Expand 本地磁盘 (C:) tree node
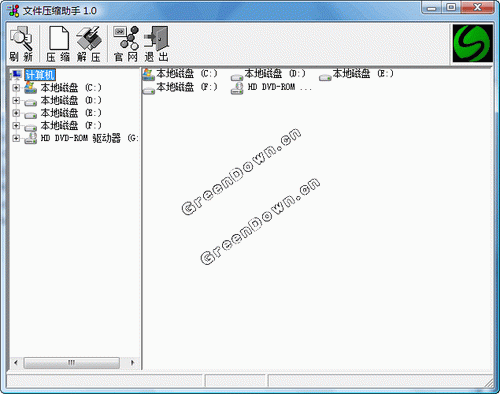Screen dimensions: 500x394 16,88
